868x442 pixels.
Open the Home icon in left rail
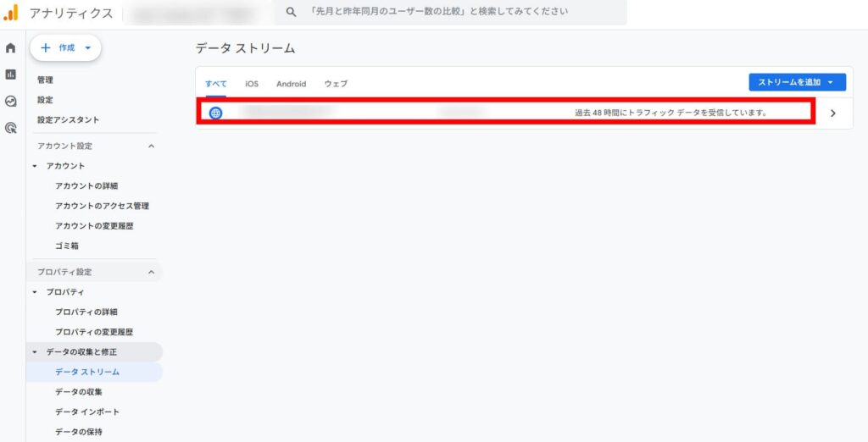click(x=11, y=48)
